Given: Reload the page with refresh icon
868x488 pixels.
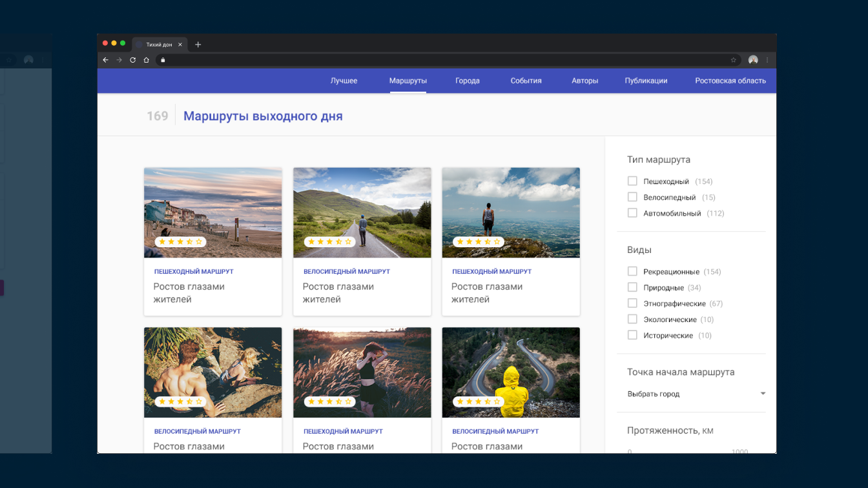Looking at the screenshot, I should pos(132,60).
